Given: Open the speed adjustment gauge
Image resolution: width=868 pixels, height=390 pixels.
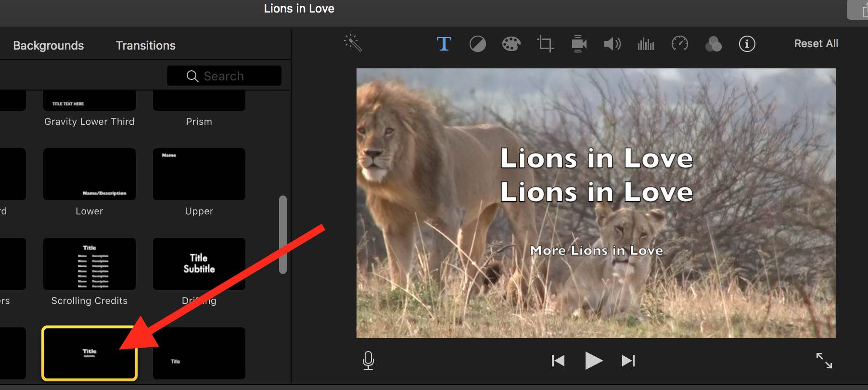Looking at the screenshot, I should point(679,44).
